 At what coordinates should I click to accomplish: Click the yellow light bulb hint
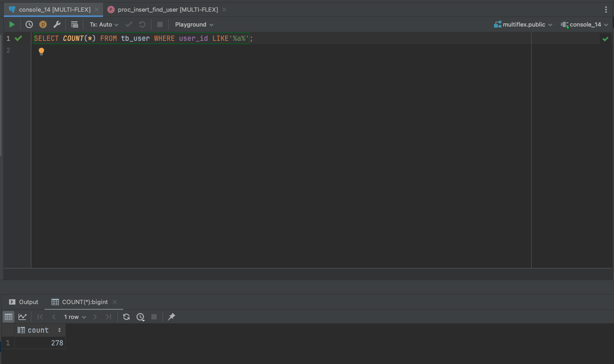coord(41,51)
